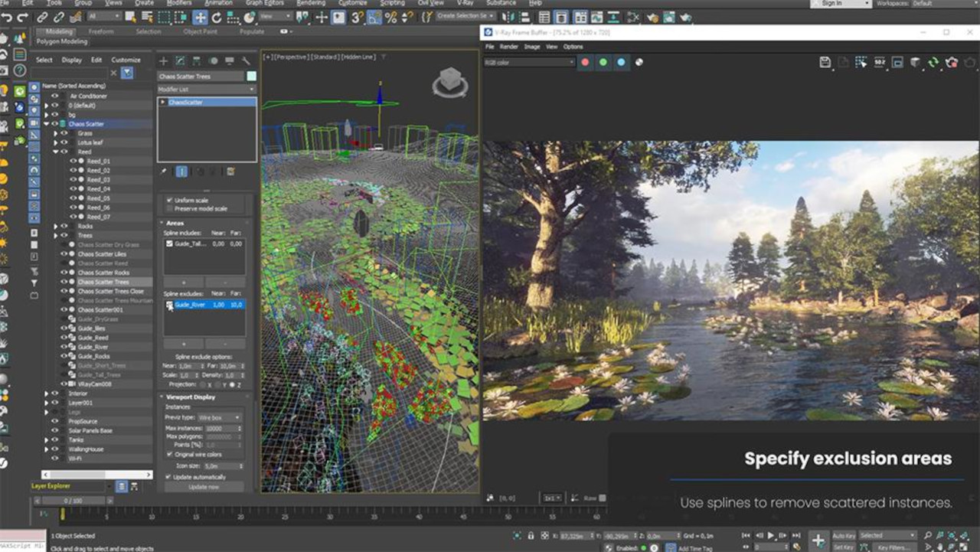
Task: Open the Motion panel tab icon
Action: (213, 60)
